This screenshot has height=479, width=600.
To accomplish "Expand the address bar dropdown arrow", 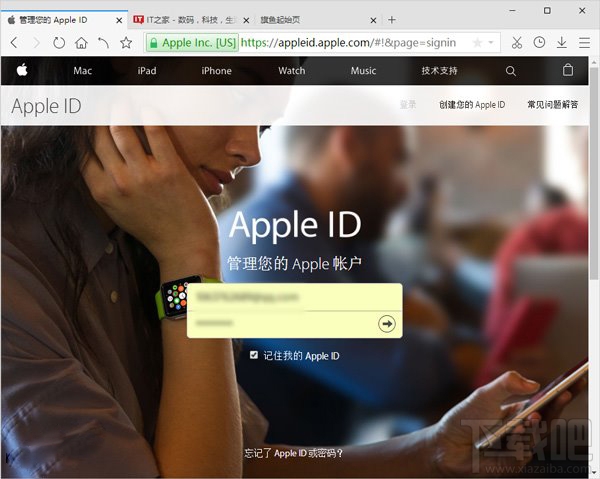I will click(491, 42).
